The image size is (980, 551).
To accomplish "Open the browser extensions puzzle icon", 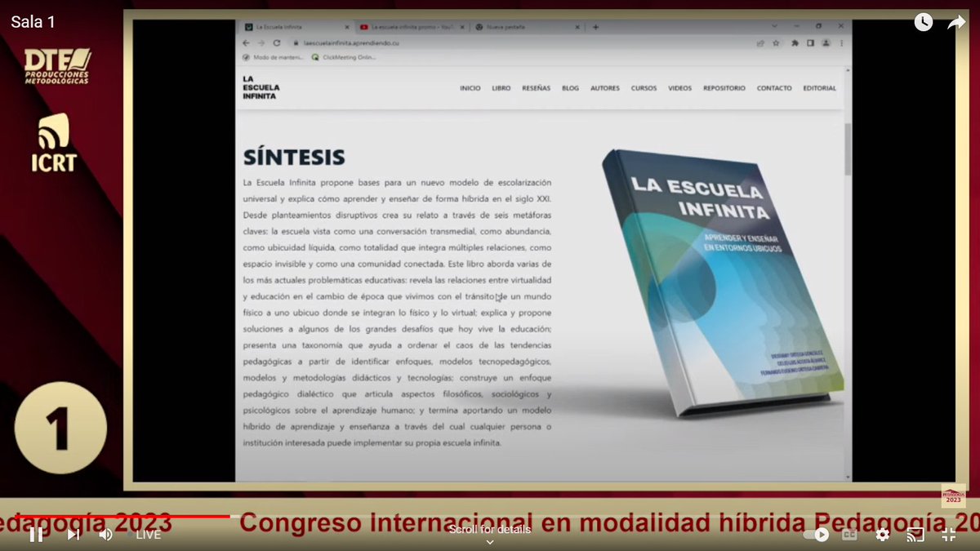I will [795, 42].
